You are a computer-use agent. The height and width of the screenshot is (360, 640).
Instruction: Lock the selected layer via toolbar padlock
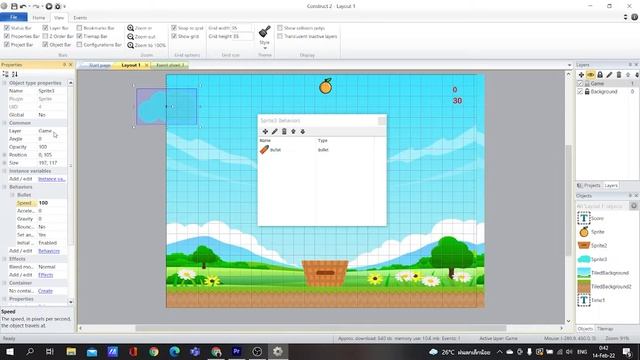tap(600, 75)
